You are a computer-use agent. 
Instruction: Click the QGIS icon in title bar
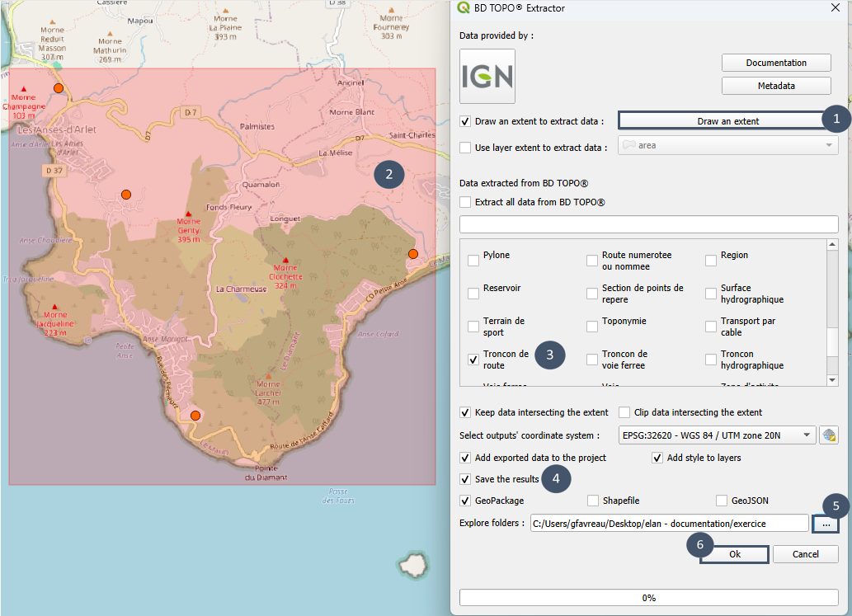463,9
